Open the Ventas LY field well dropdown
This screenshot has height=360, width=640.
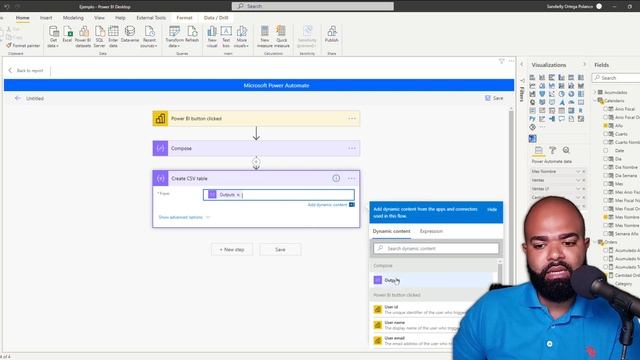[578, 189]
